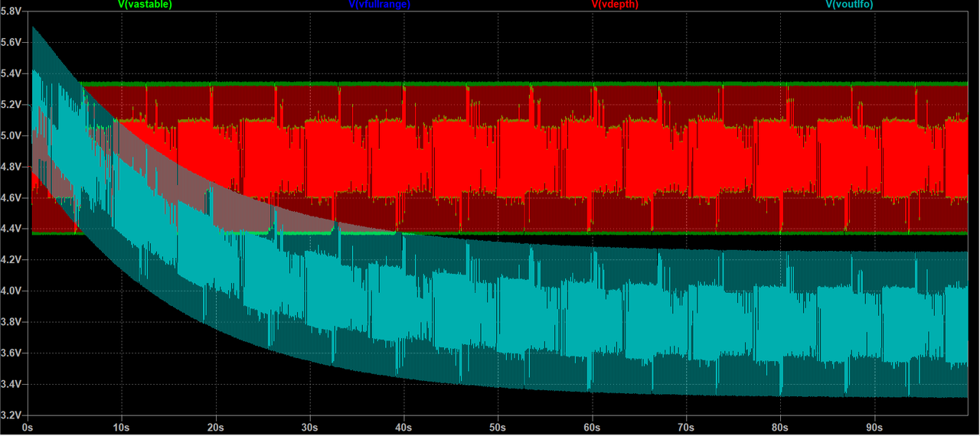The height and width of the screenshot is (436, 980).
Task: Click the 70s time axis label
Action: point(686,427)
